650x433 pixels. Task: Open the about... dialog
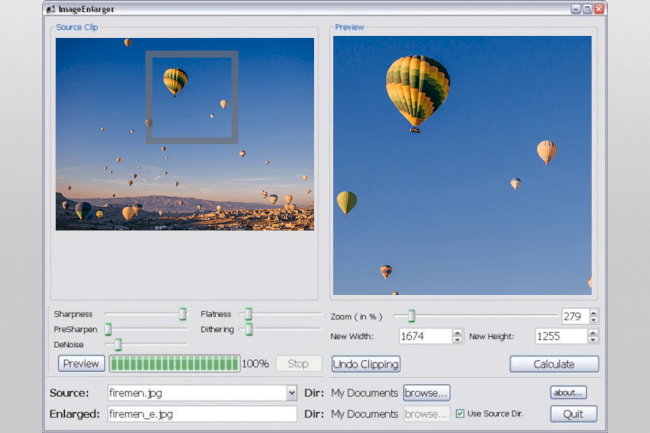(568, 392)
